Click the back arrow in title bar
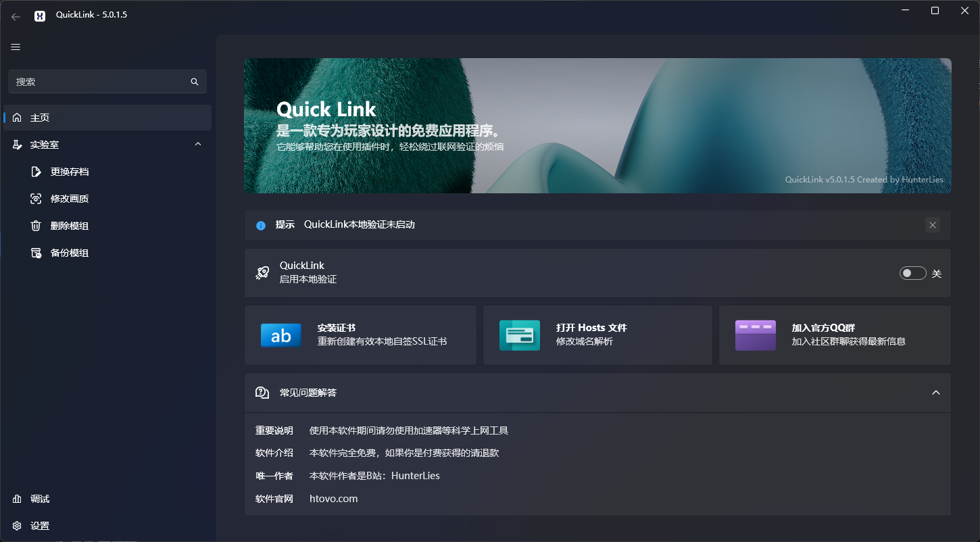 click(x=16, y=16)
